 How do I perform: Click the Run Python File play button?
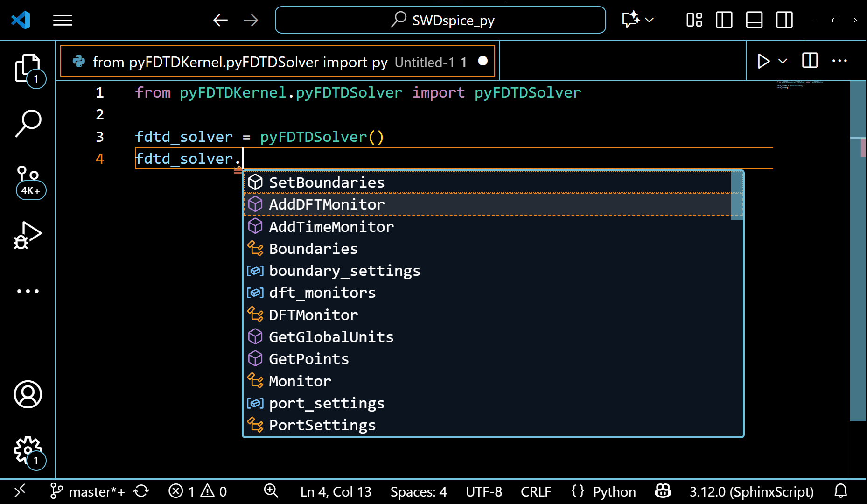[763, 61]
